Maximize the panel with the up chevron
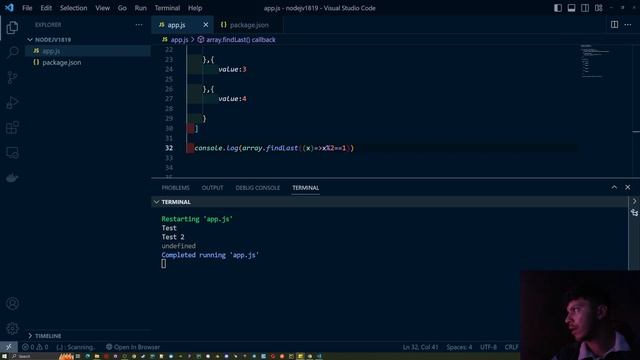This screenshot has height=360, width=640. pos(614,187)
